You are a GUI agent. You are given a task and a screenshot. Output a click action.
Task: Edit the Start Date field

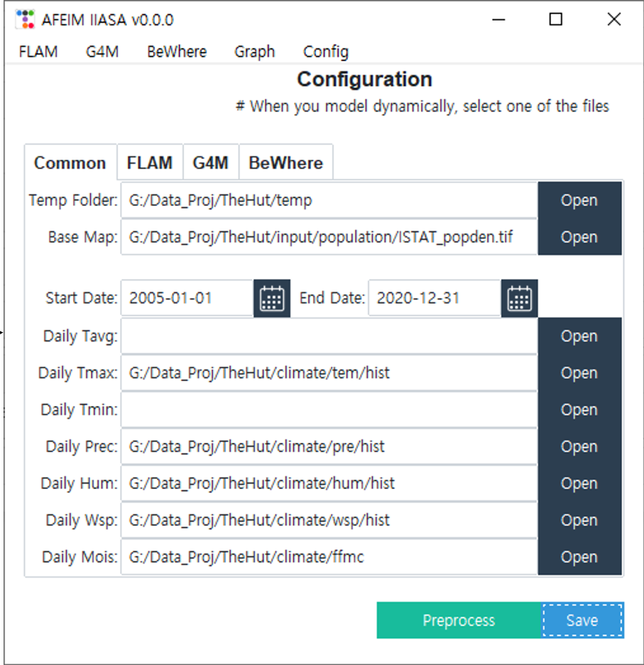(187, 298)
